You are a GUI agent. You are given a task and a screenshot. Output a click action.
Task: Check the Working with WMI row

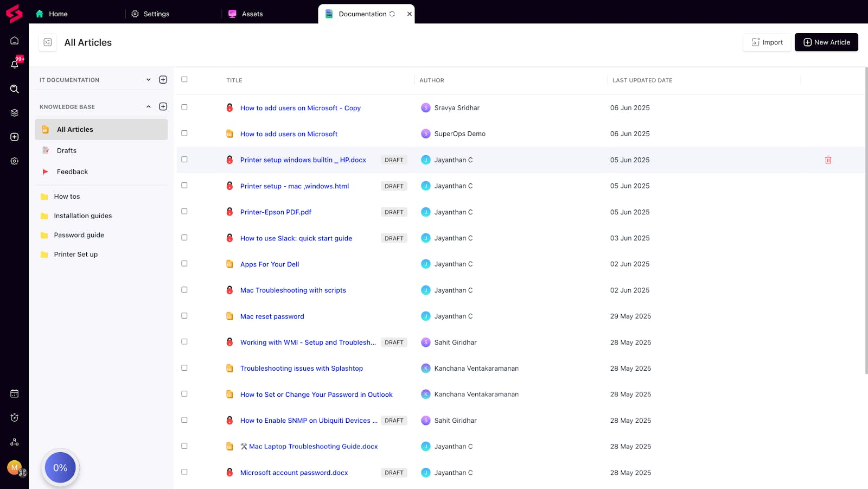pos(184,342)
